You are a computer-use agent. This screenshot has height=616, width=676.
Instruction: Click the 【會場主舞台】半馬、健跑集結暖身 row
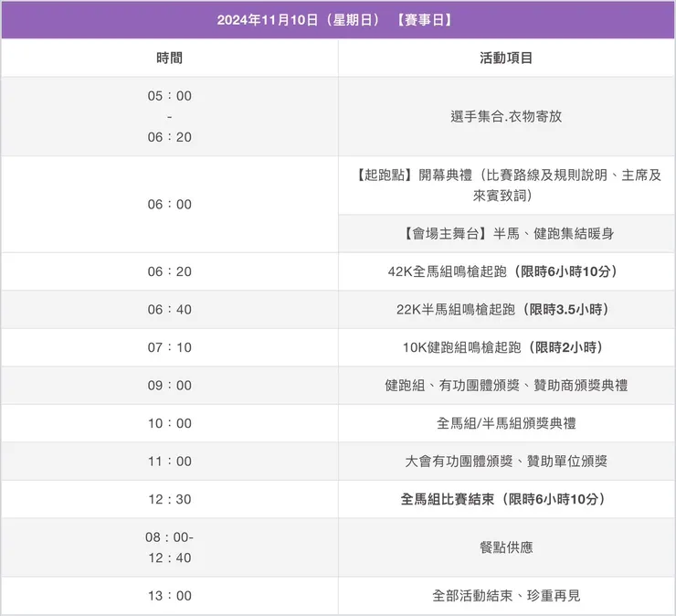point(506,234)
